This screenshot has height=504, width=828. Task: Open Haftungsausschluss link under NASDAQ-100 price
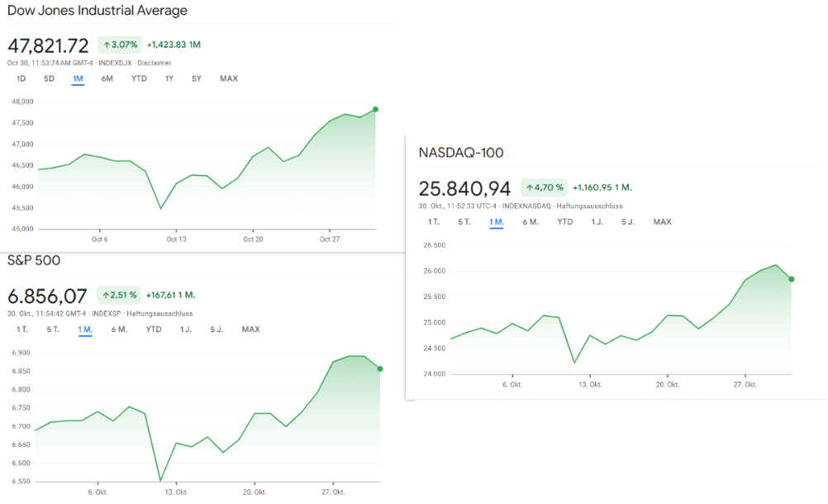590,206
